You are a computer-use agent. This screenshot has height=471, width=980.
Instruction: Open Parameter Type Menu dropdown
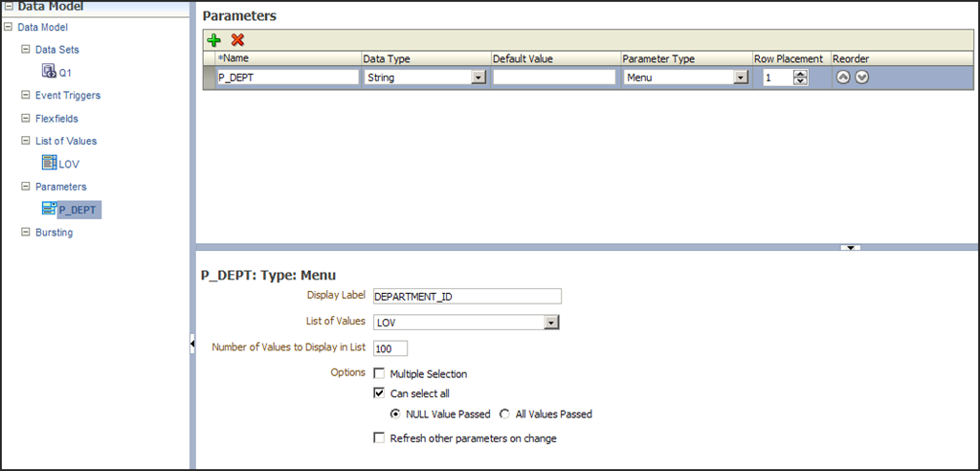741,78
